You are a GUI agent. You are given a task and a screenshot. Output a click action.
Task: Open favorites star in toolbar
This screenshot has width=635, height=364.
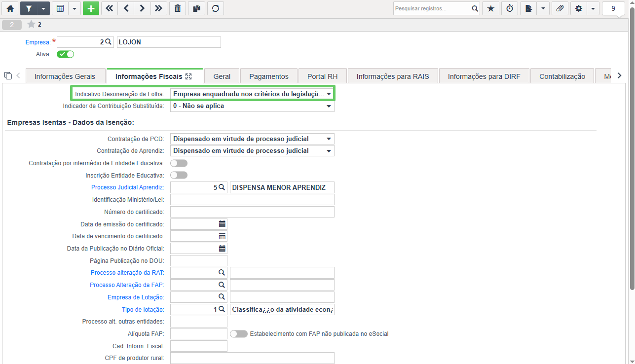click(490, 8)
